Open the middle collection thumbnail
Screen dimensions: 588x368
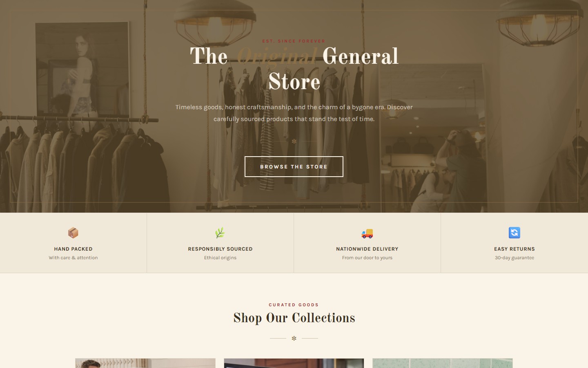click(x=294, y=363)
